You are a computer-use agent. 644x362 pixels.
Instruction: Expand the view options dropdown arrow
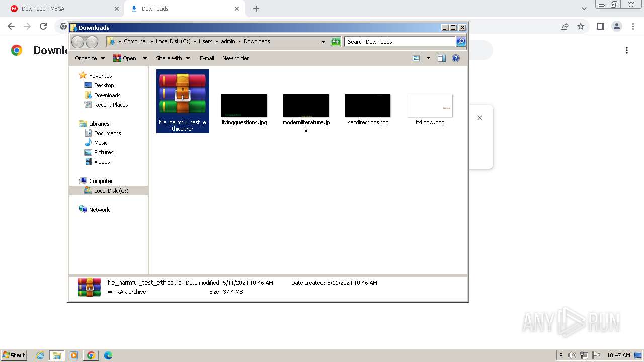(x=428, y=58)
